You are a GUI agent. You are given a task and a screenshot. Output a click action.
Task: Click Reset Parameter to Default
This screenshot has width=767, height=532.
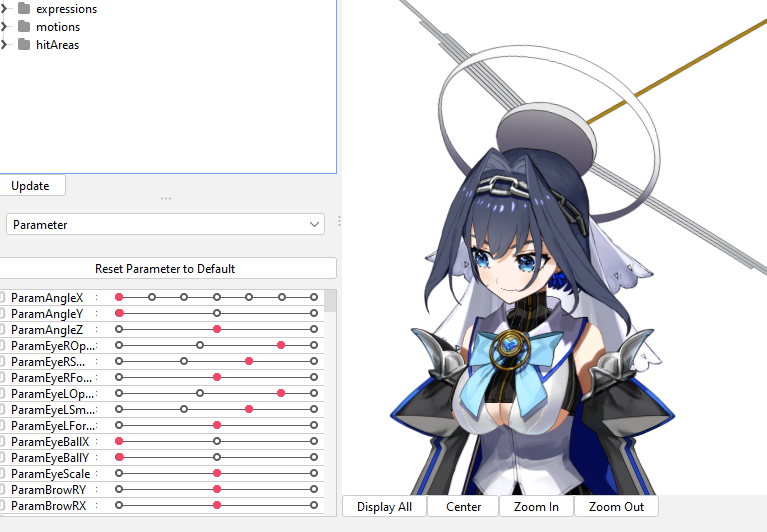click(x=167, y=268)
